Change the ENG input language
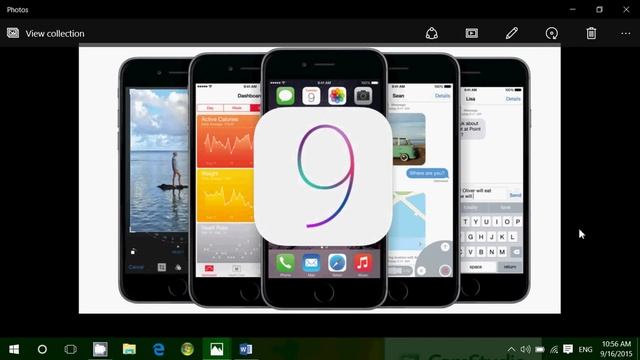 585,350
